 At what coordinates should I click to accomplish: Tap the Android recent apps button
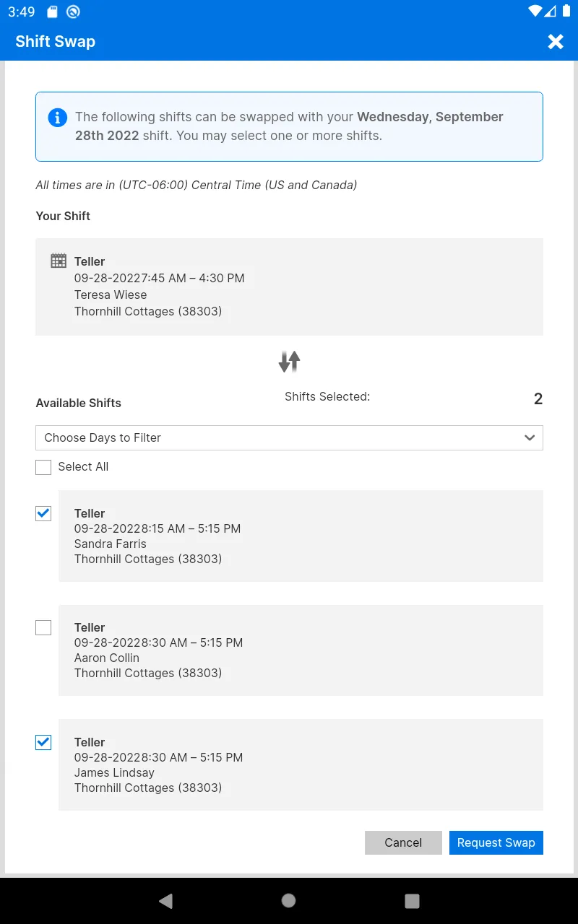(412, 900)
